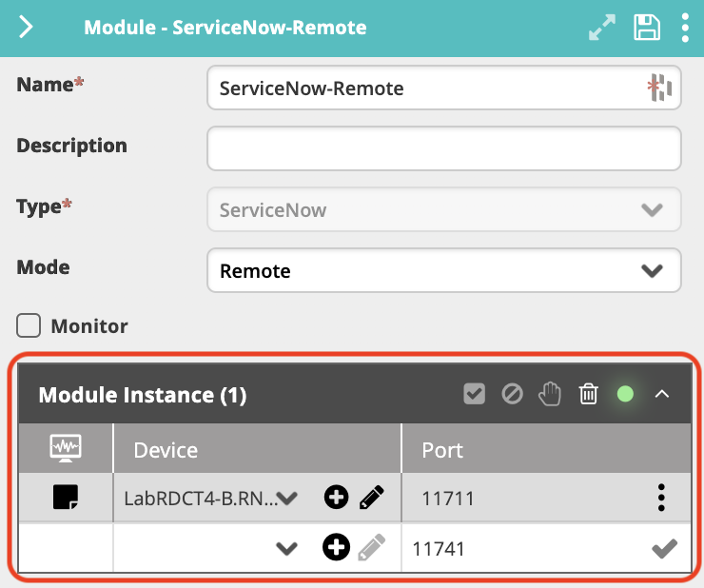Viewport: 704px width, 588px height.
Task: Edit device with pencil icon beside LabRDCT4-B
Action: 372,497
